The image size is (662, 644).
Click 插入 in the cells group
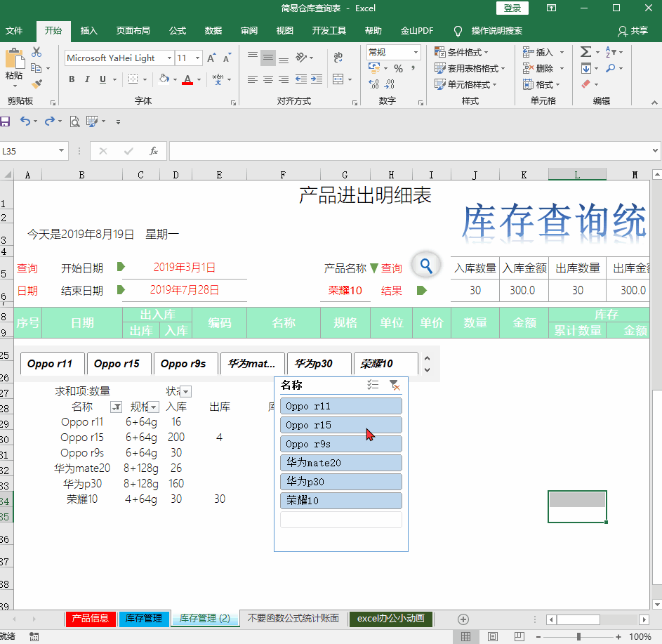(x=543, y=53)
